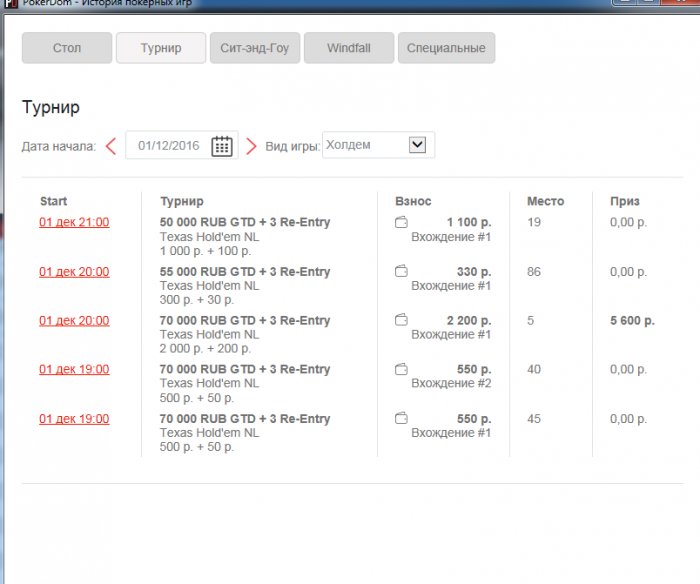
Task: Click wallet icon for 1 100 р. buy-in
Action: pos(401,222)
